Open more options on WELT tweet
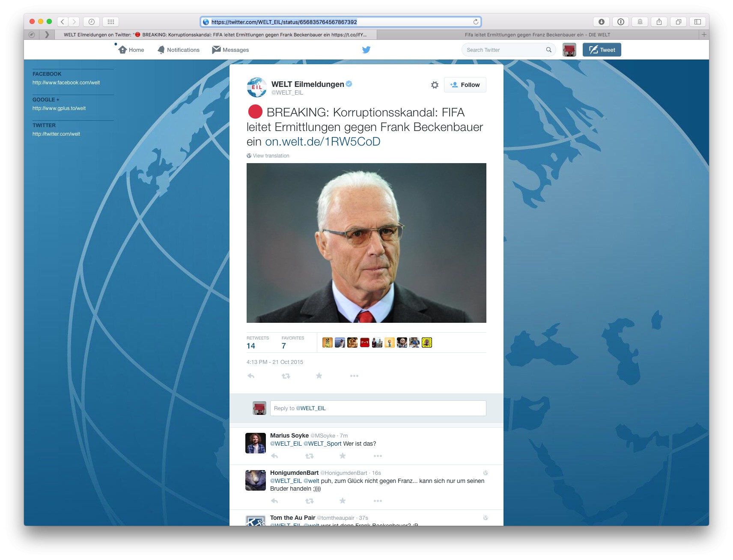The height and width of the screenshot is (560, 733). [354, 376]
